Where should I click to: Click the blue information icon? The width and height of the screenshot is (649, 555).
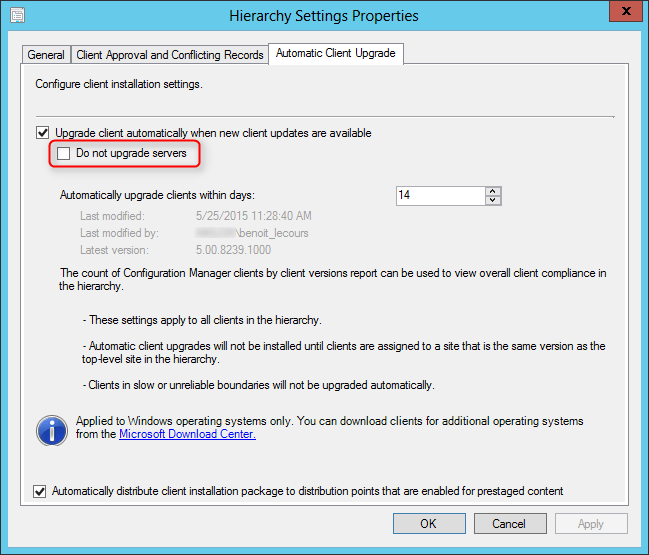52,430
